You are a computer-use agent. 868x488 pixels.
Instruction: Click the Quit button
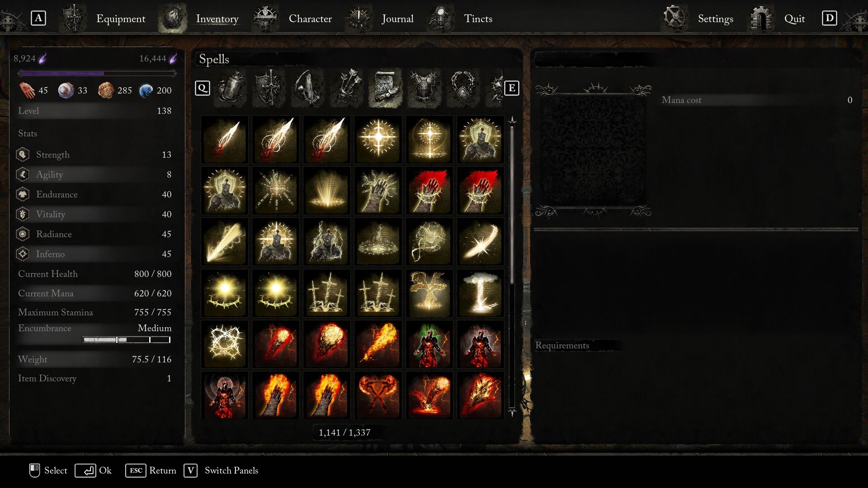point(794,19)
